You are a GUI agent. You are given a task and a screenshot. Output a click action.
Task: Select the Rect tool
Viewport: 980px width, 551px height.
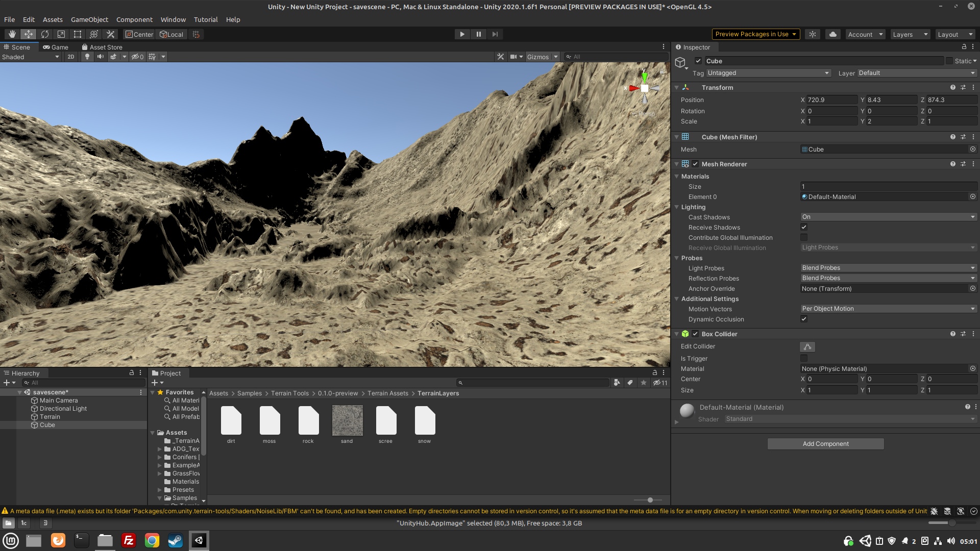tap(78, 34)
